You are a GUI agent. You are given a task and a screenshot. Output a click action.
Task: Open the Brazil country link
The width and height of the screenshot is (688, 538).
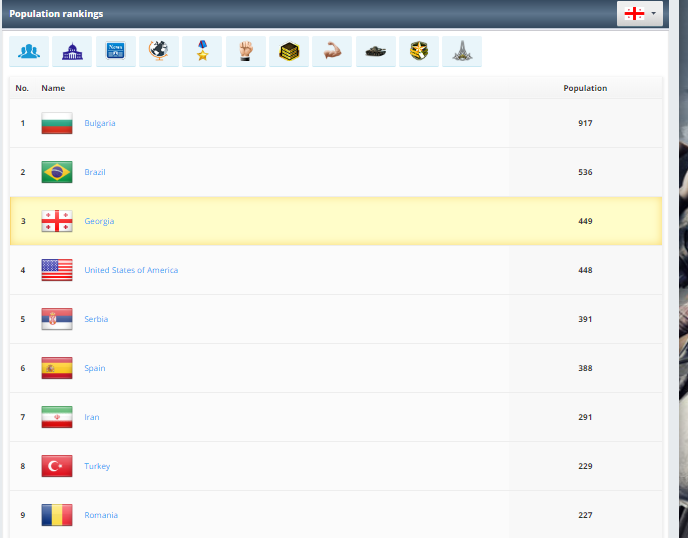95,172
